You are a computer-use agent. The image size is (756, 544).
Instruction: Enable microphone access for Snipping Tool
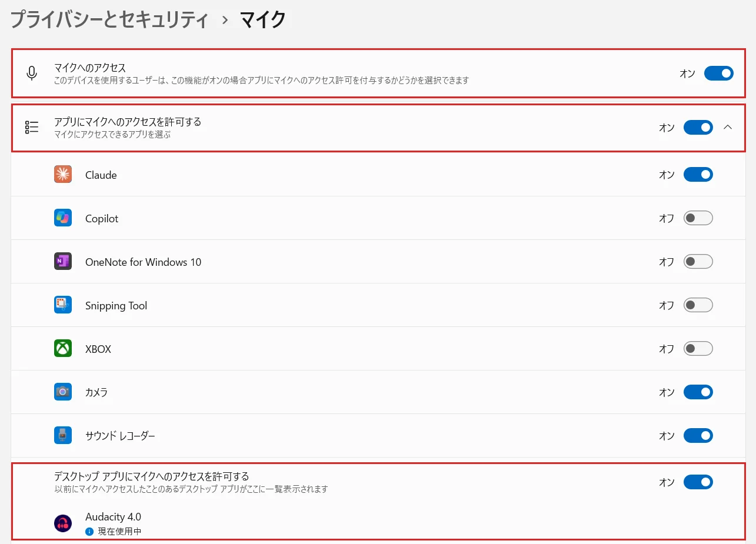(698, 305)
